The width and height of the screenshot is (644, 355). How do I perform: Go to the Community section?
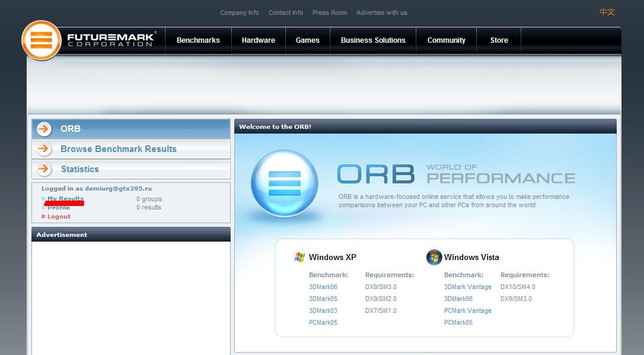click(x=446, y=40)
